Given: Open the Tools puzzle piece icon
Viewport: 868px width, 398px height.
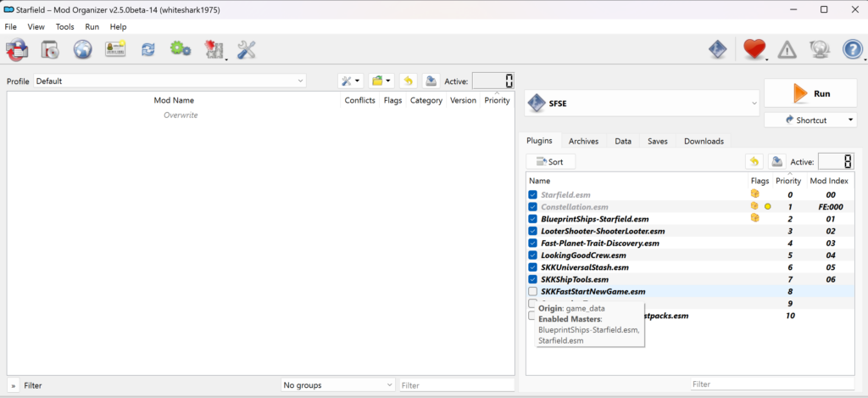Looking at the screenshot, I should click(x=214, y=50).
